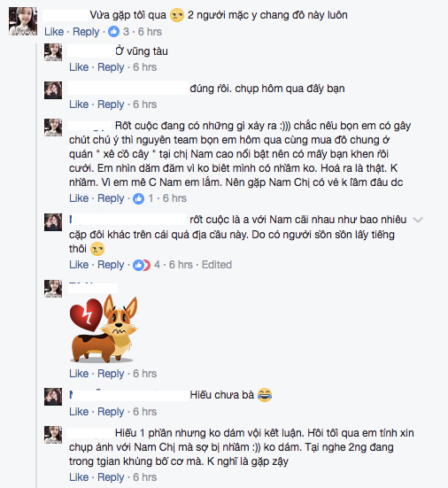The image size is (448, 488).
Task: Open comment options chevron next to 'rốt cuộc là a với Nam'
Action: pos(418,220)
